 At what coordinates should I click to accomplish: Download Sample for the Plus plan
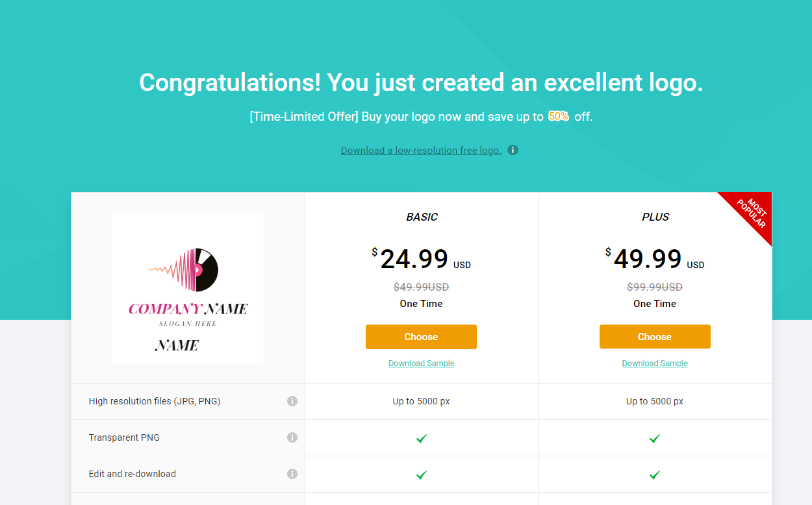point(655,363)
